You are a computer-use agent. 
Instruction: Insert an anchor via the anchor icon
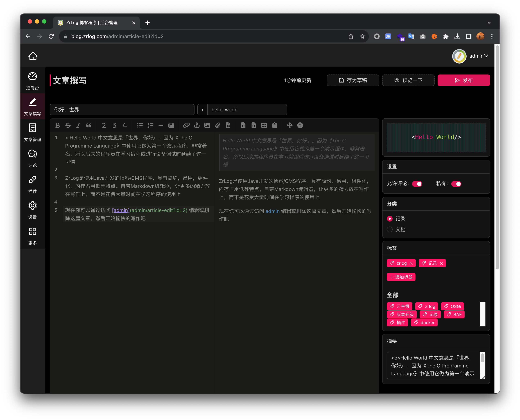[197, 125]
